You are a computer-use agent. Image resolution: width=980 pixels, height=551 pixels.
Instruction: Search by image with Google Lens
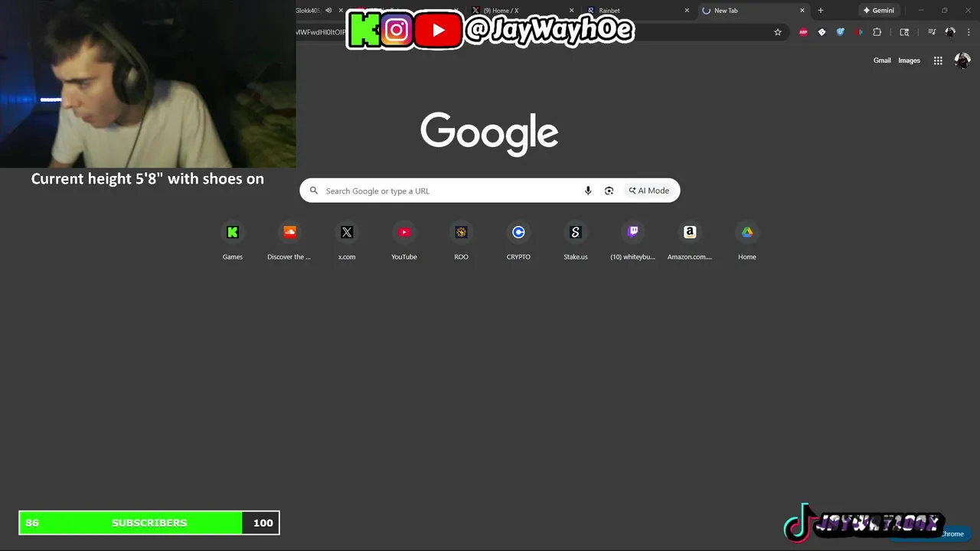pyautogui.click(x=609, y=191)
